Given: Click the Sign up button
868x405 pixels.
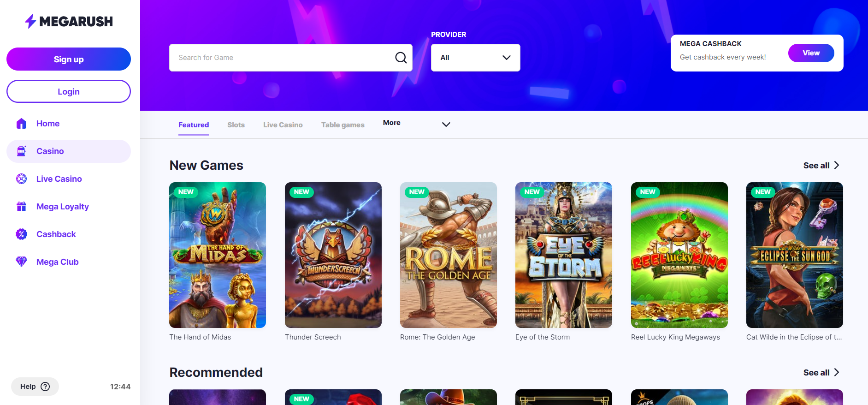Looking at the screenshot, I should click(69, 59).
